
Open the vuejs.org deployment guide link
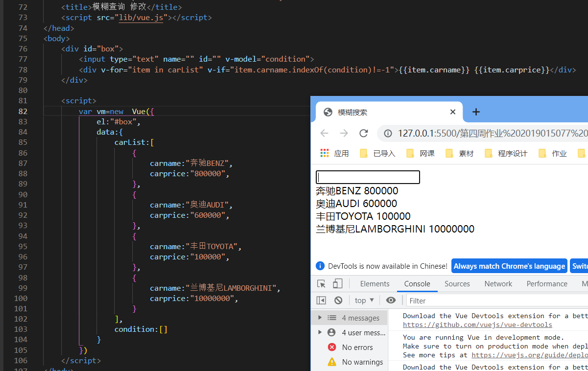529,355
